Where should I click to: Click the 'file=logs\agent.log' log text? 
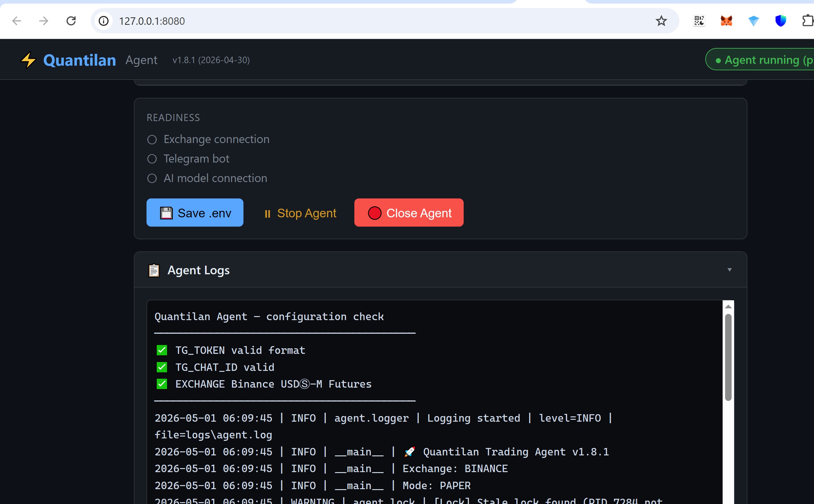[x=213, y=435]
